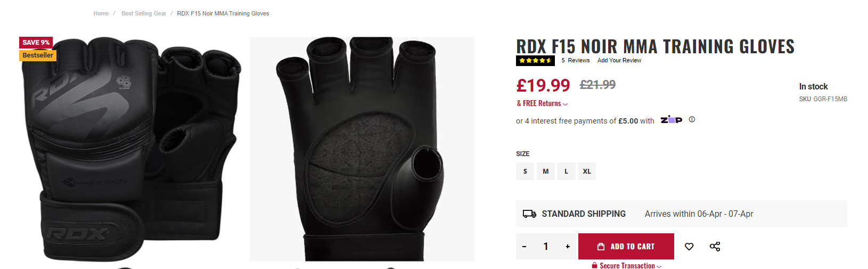Select size M
Viewport: 868px width, 269px height.
coord(546,172)
